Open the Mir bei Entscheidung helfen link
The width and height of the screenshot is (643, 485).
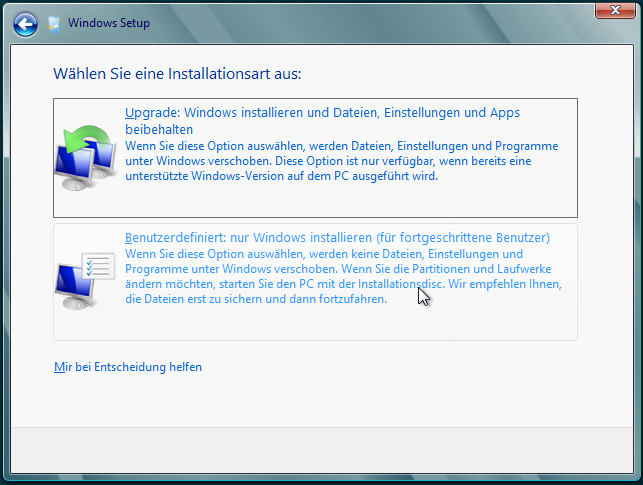point(128,367)
